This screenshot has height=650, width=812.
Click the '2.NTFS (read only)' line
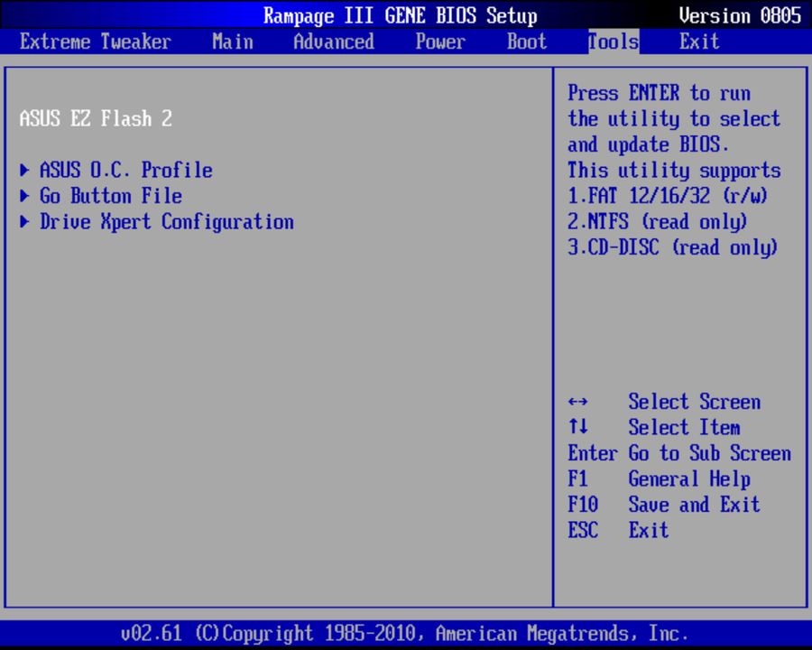tap(657, 222)
